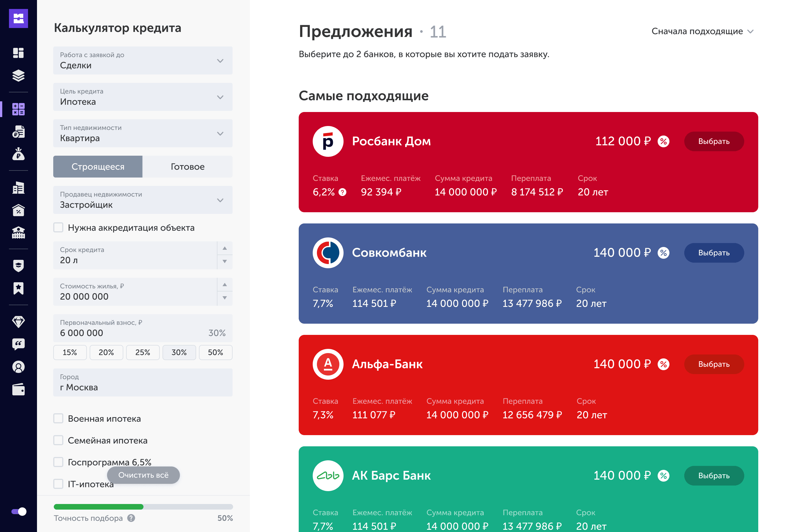
Task: Open the bank building icon in sidebar
Action: tap(18, 232)
